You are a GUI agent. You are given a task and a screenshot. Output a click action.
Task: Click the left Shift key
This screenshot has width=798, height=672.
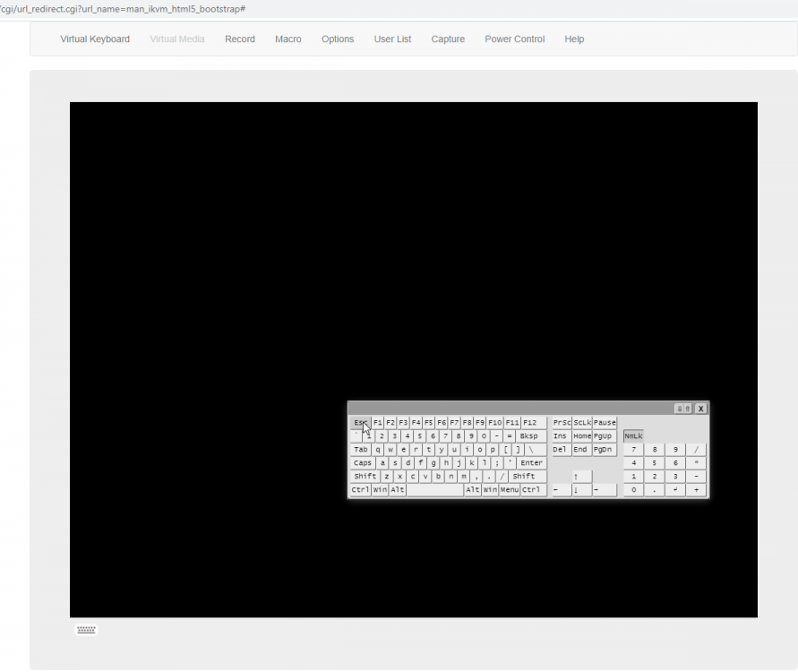point(365,477)
